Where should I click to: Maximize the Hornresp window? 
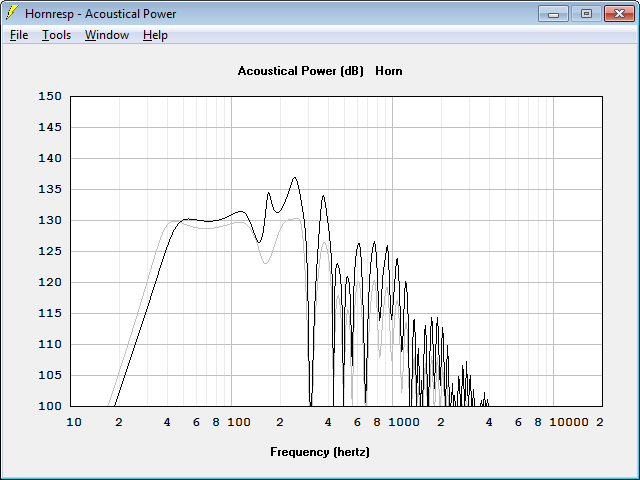586,14
